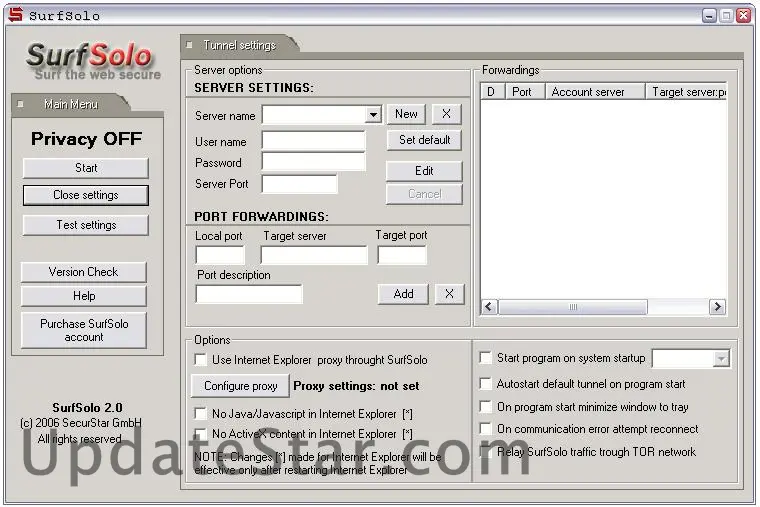Select the Tunnel settings tab
This screenshot has width=760, height=507.
pos(239,45)
